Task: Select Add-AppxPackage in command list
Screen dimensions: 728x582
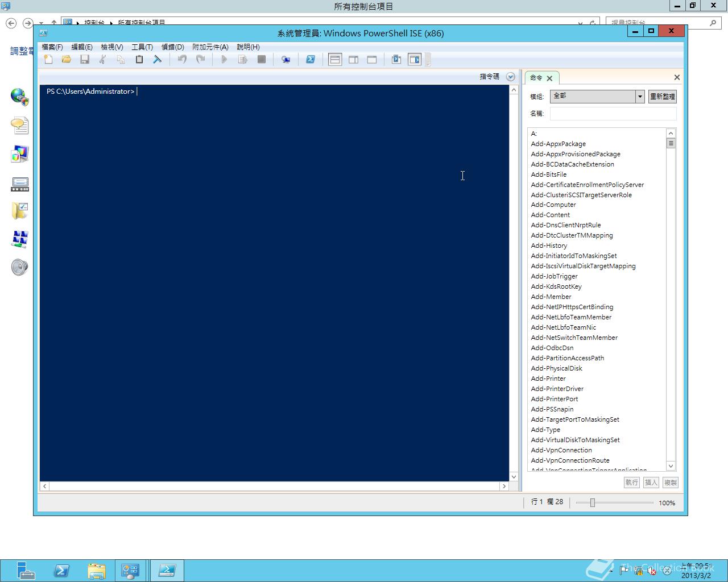Action: coord(558,144)
